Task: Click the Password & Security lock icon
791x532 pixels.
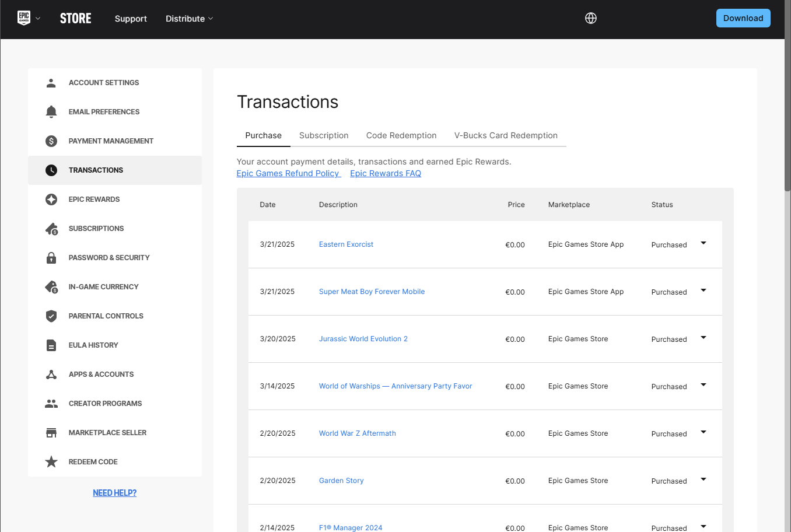Action: [x=51, y=258]
